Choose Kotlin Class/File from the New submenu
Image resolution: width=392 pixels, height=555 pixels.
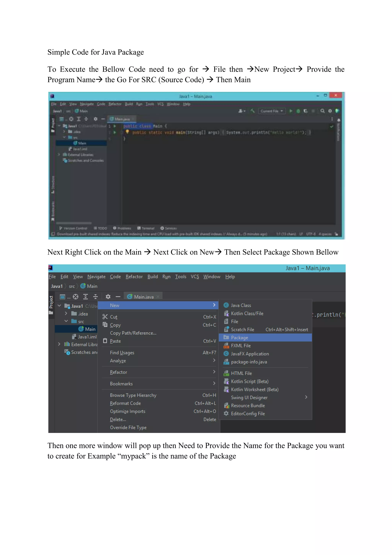point(265,313)
